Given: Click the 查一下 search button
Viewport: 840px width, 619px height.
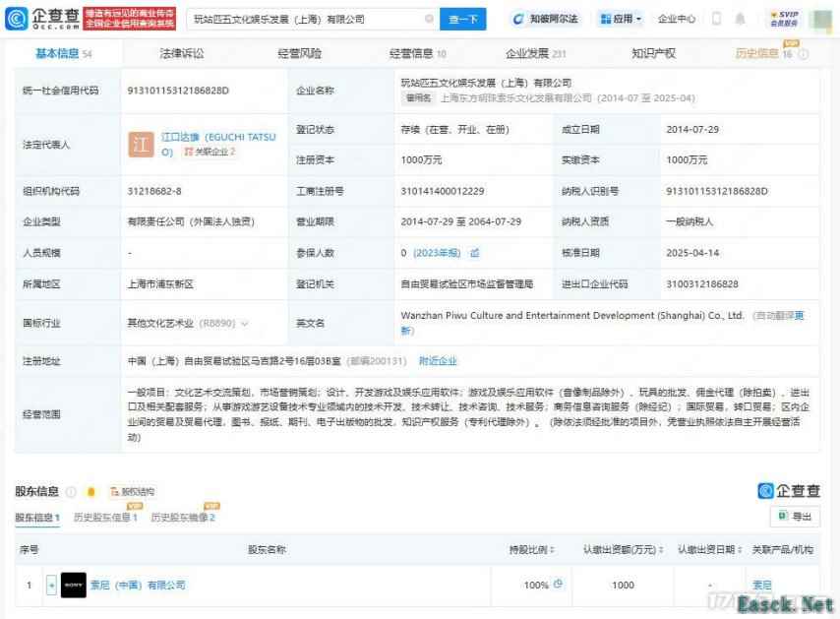Looking at the screenshot, I should point(462,19).
